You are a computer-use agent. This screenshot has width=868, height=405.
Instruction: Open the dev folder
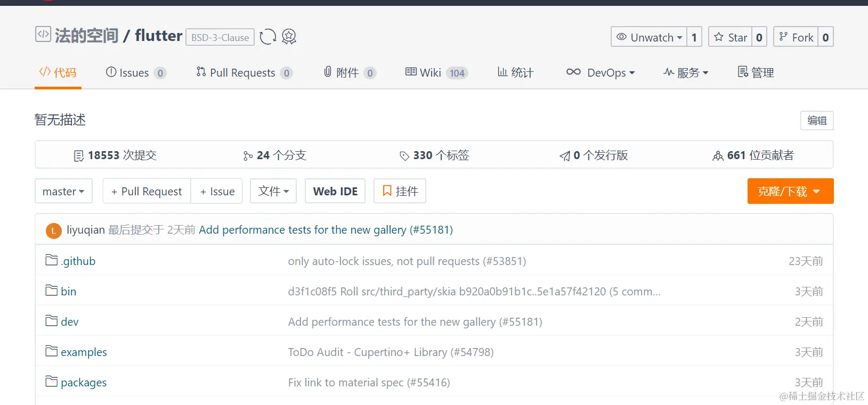click(x=69, y=321)
